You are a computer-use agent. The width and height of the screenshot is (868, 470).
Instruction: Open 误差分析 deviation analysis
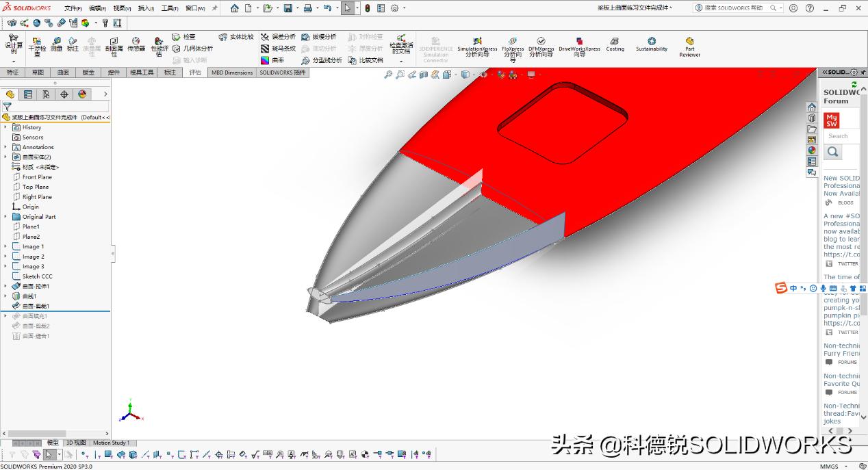278,37
